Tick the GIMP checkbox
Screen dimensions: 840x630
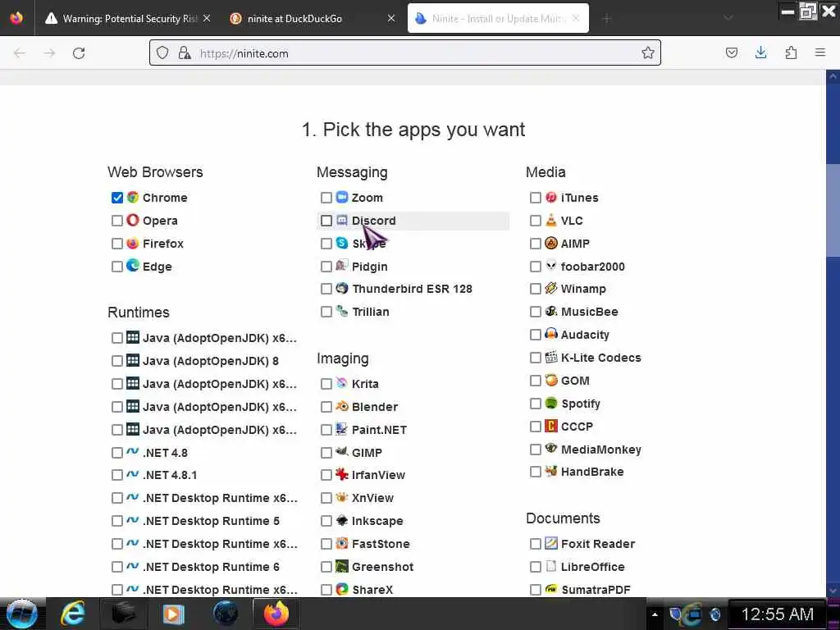(326, 453)
